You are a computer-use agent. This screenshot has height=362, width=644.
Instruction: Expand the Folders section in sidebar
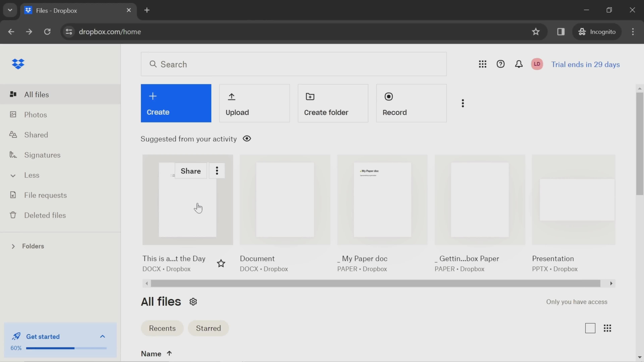coord(13,246)
